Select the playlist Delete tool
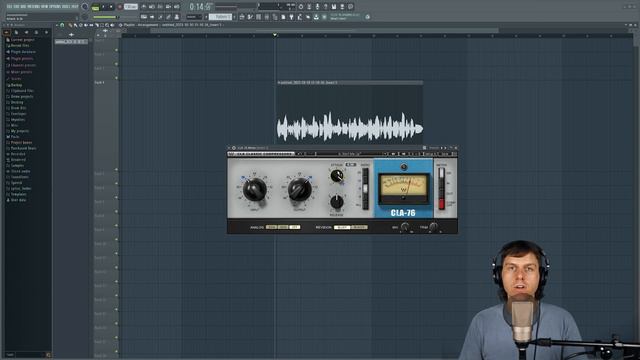Screen dimensions: 640x360 81,25
